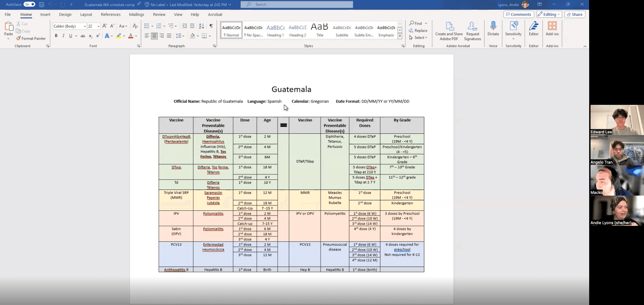This screenshot has width=644, height=305.
Task: Click Replace in Editing group
Action: pos(418,31)
